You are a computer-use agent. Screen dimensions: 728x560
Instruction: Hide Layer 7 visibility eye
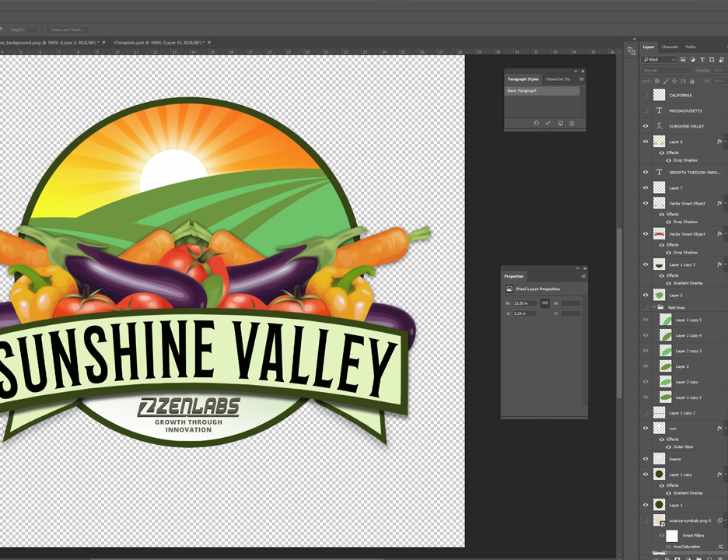click(x=646, y=187)
